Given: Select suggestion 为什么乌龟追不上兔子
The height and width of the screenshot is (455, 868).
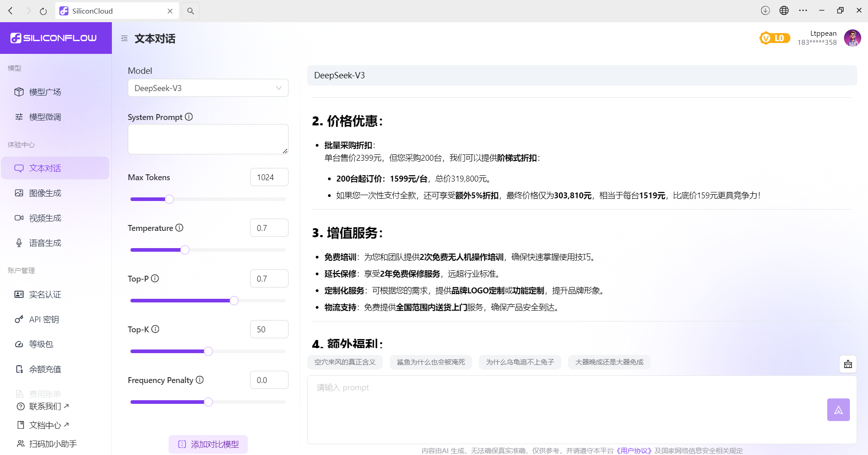Looking at the screenshot, I should (520, 362).
